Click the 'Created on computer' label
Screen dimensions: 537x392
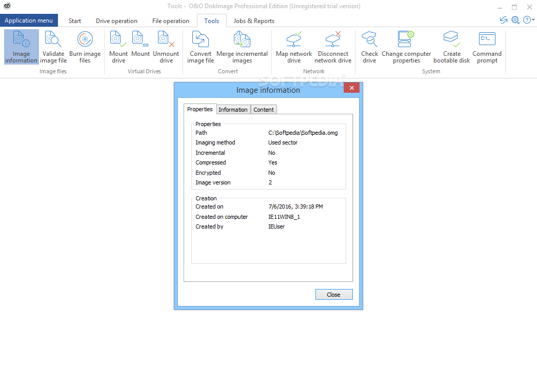tap(222, 217)
